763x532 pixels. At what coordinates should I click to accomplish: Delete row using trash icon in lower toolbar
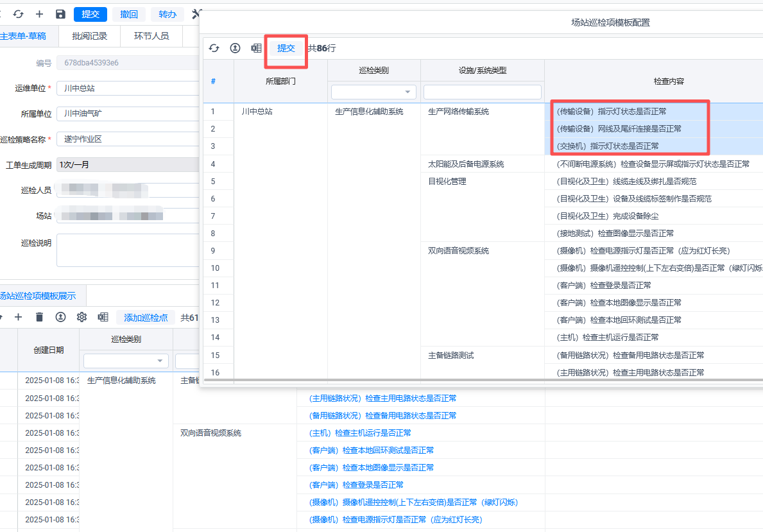(x=40, y=317)
